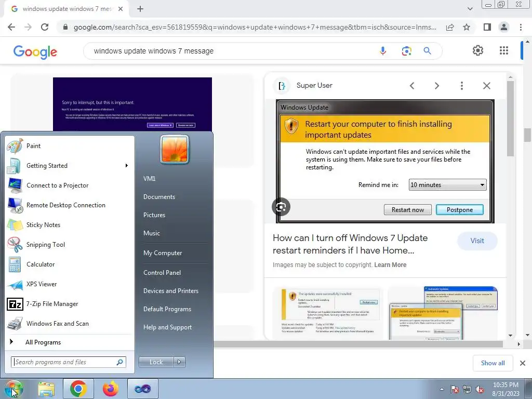Bookmark this page with the star icon
532x399 pixels.
(x=467, y=27)
